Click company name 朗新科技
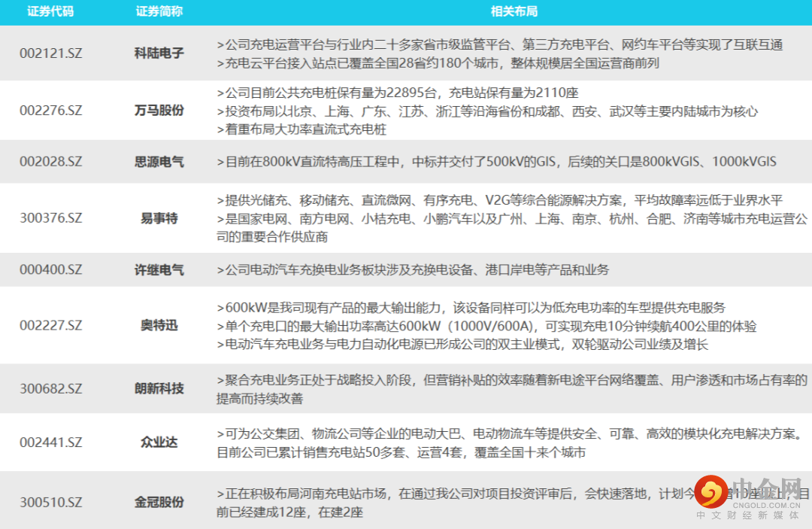 159,388
